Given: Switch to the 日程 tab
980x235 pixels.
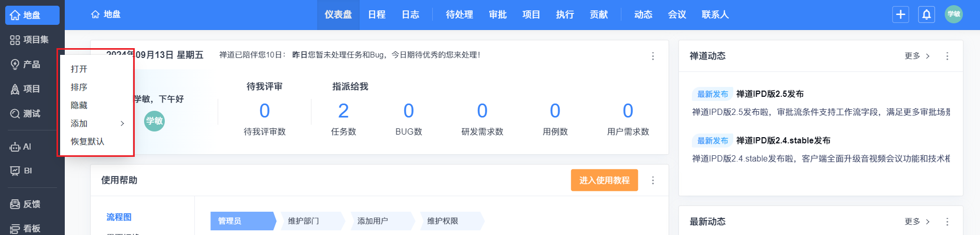Looking at the screenshot, I should 377,14.
